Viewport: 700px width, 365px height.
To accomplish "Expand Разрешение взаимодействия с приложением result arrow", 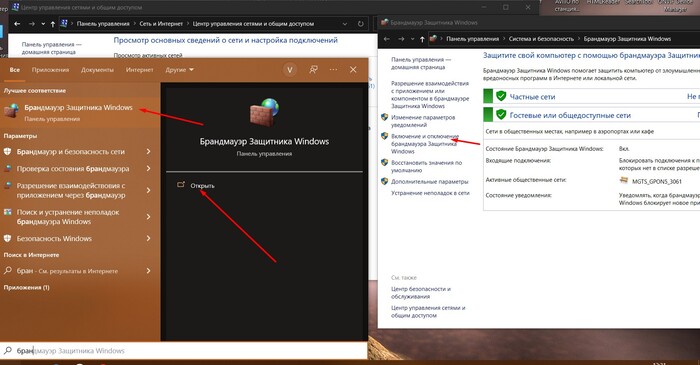I will [149, 191].
